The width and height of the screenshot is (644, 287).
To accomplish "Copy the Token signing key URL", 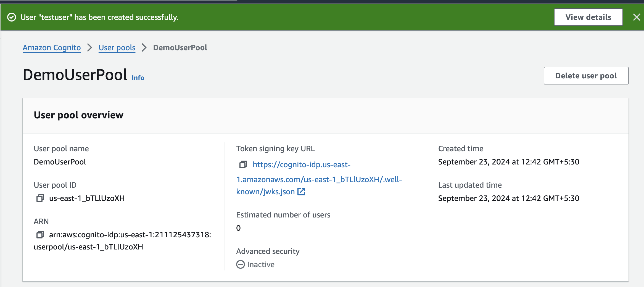I will coord(243,165).
